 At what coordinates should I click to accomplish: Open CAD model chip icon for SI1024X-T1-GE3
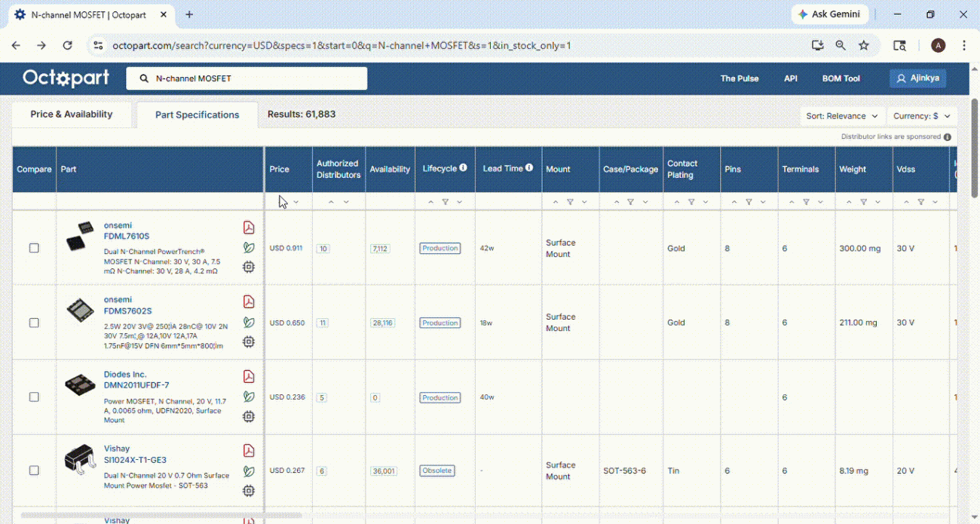[248, 491]
